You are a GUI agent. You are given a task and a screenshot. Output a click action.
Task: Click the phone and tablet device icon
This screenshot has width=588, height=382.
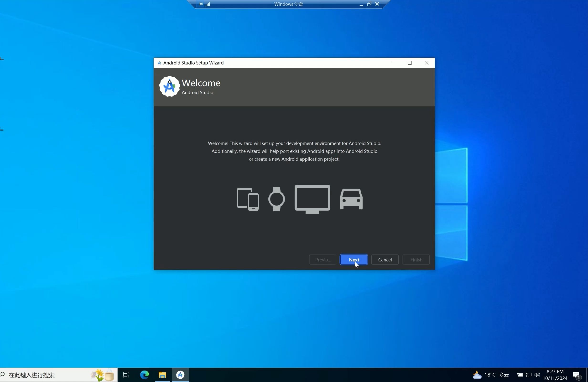point(248,199)
